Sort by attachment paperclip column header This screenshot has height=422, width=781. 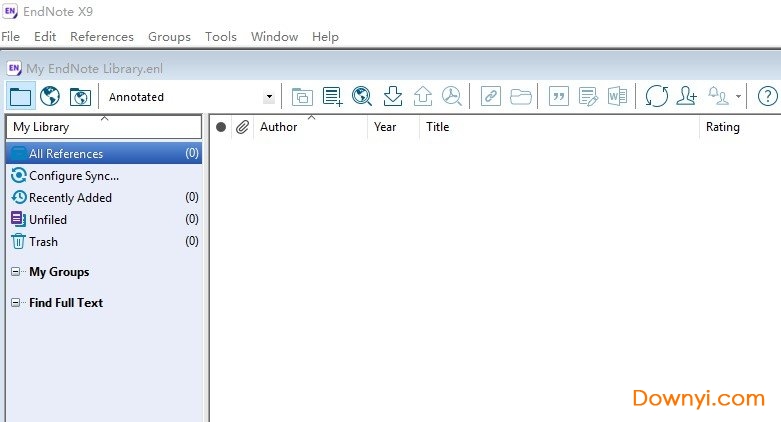click(x=242, y=127)
